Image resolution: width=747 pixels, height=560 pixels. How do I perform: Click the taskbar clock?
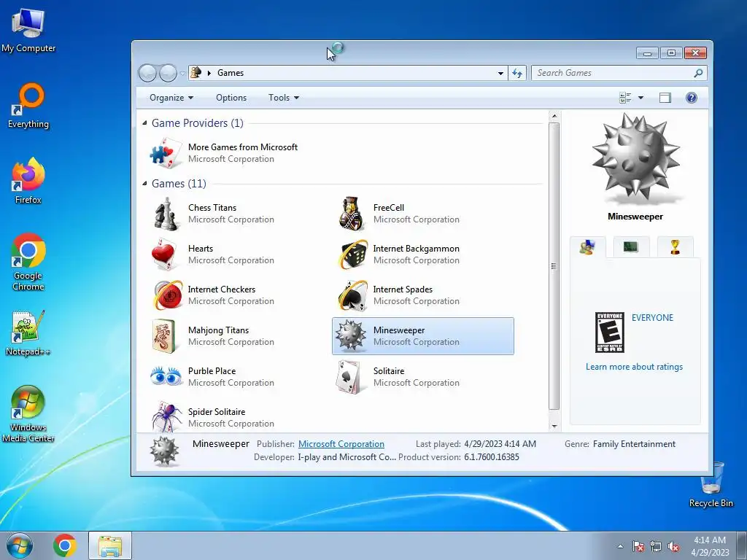click(x=710, y=546)
